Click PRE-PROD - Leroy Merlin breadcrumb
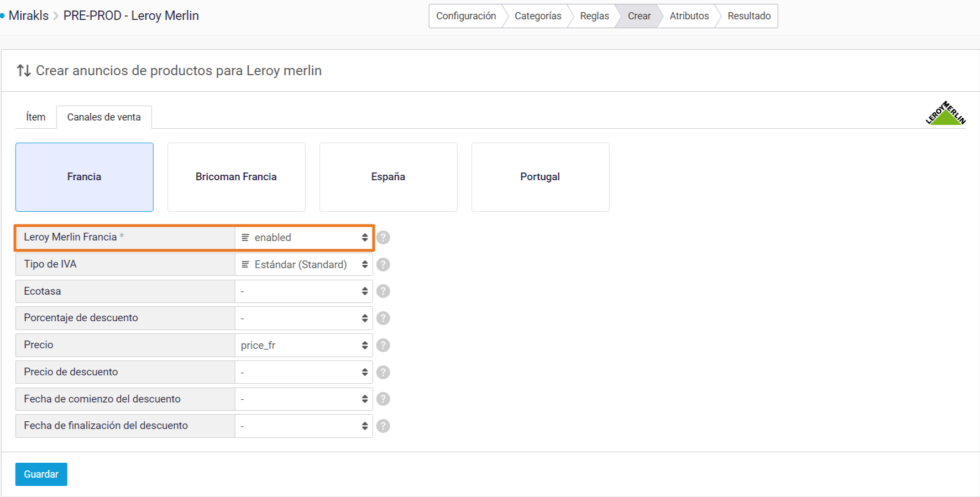The height and width of the screenshot is (497, 980). 131,15
